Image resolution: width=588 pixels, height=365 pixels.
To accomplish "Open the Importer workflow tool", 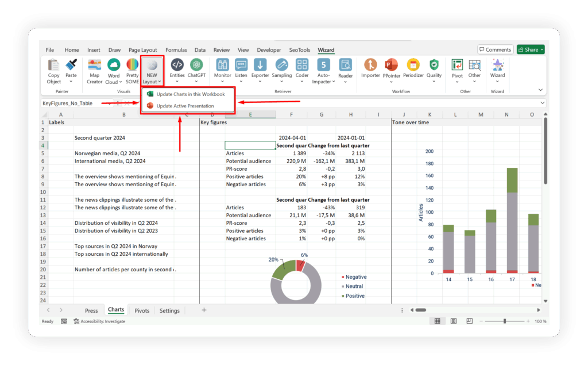I will coord(370,65).
